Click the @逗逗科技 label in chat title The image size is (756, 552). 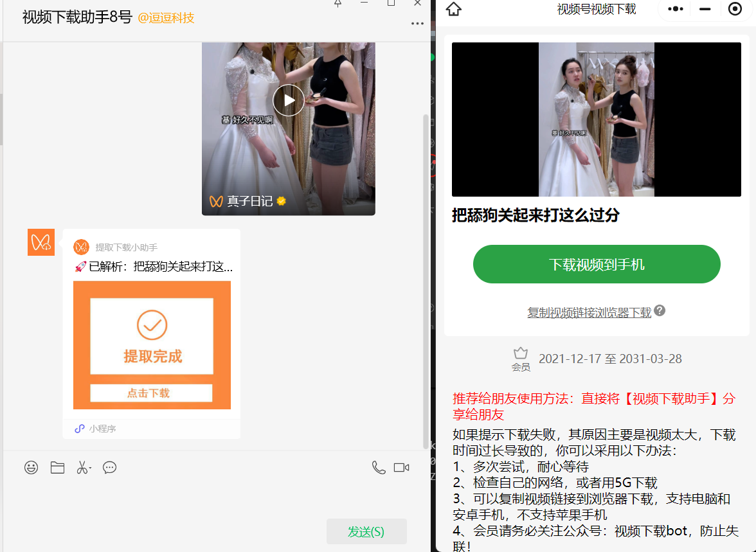tap(166, 18)
